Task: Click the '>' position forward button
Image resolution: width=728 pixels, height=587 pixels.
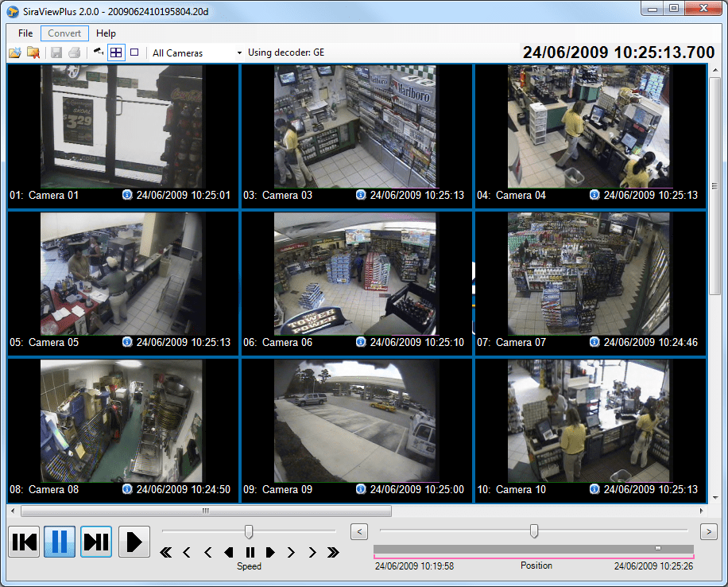Action: pyautogui.click(x=708, y=531)
